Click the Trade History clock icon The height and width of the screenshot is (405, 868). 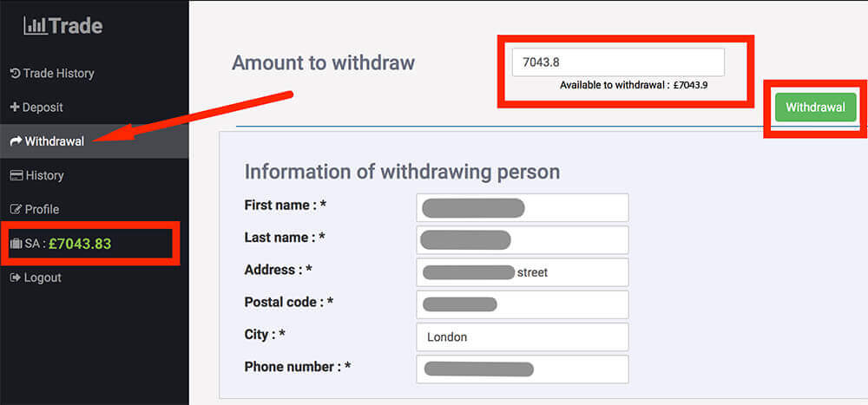16,73
